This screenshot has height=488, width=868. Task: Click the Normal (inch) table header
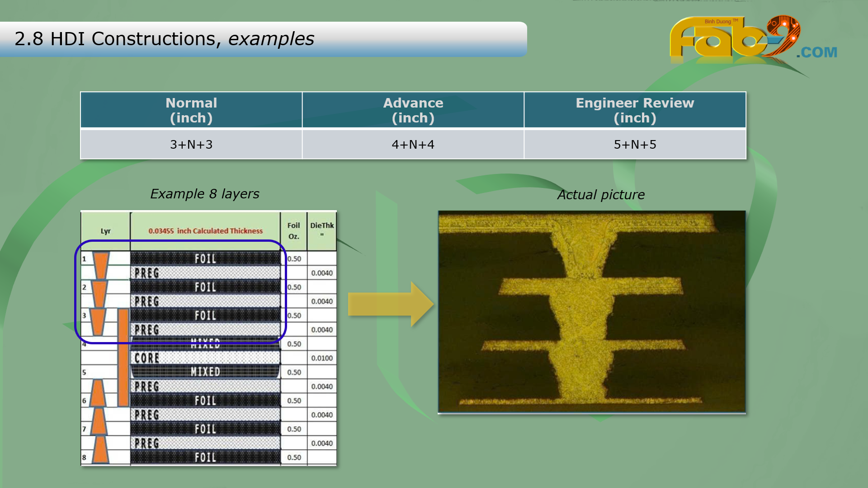tap(191, 110)
